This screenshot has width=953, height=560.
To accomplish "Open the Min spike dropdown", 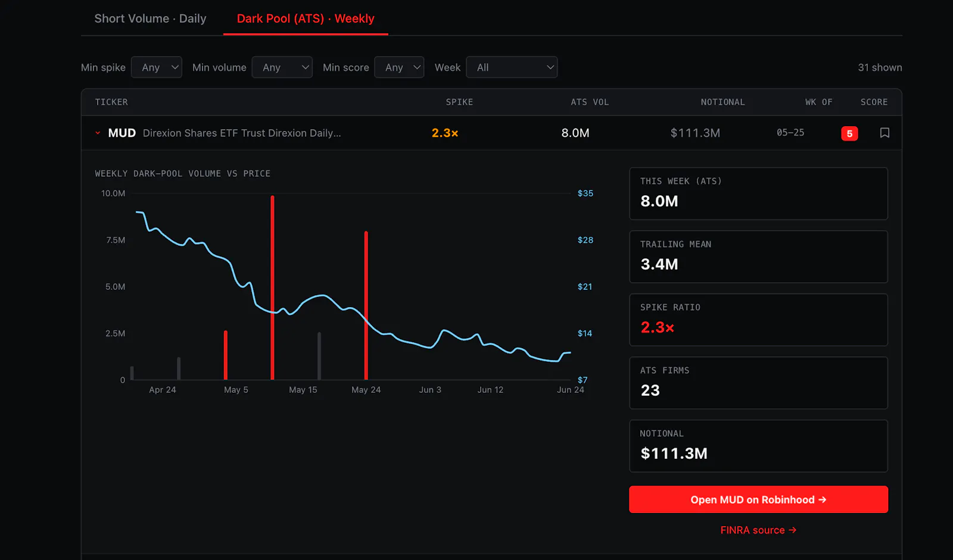I will [x=156, y=67].
